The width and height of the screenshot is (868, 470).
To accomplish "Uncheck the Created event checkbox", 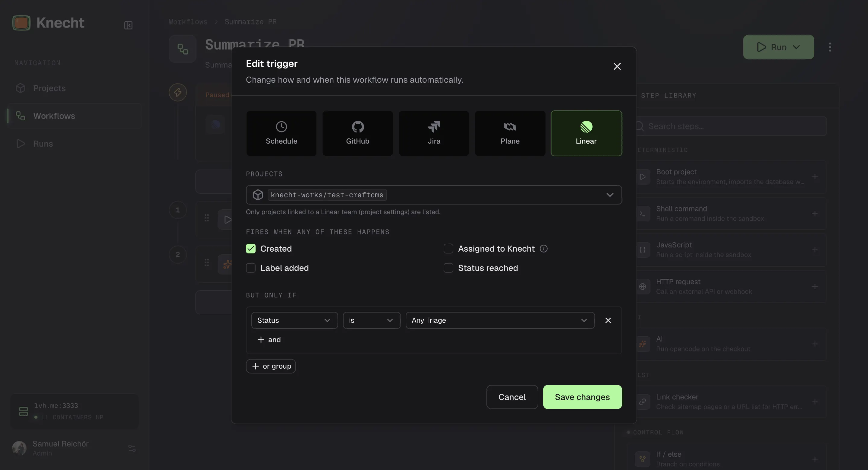I will tap(251, 249).
